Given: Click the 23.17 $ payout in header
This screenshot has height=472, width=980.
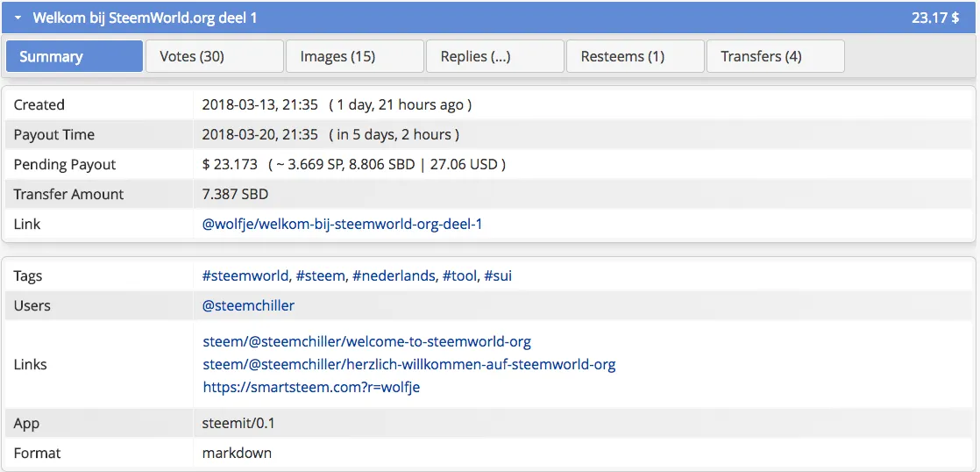Looking at the screenshot, I should (x=934, y=18).
